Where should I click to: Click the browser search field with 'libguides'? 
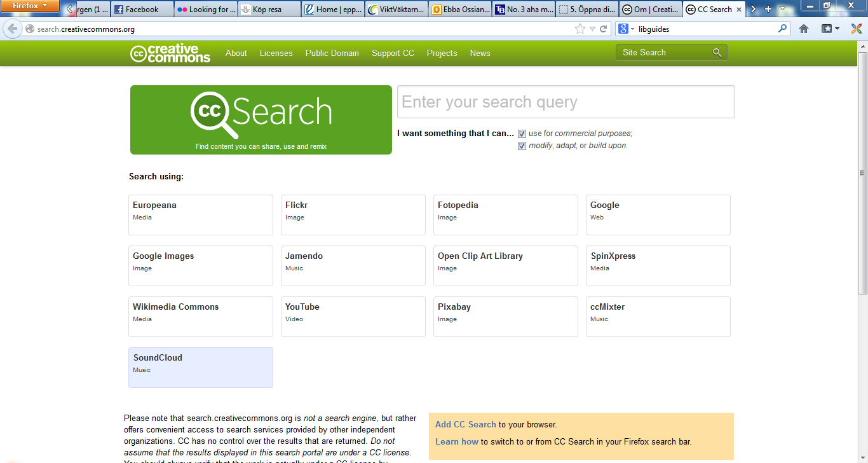coord(707,29)
